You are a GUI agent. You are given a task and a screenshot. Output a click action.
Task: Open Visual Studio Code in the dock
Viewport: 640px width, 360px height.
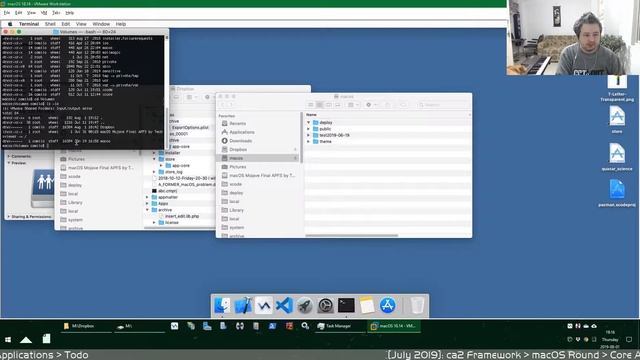[x=284, y=305]
